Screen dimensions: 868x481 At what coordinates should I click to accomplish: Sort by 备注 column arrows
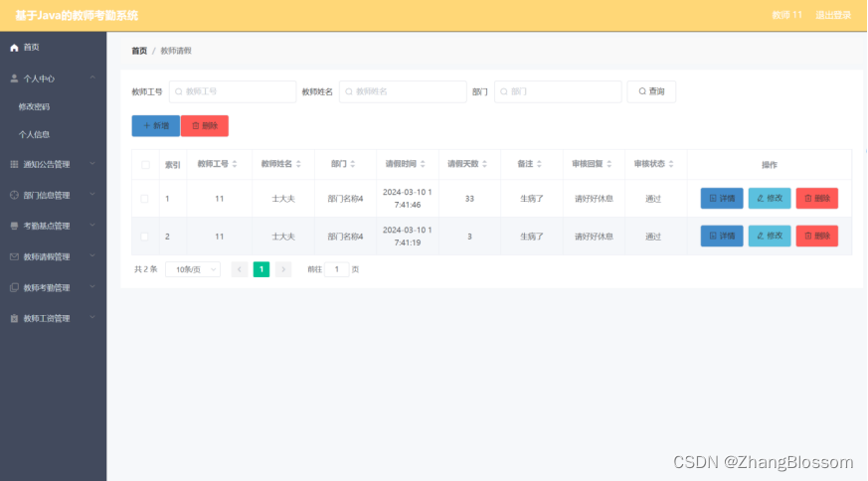539,164
